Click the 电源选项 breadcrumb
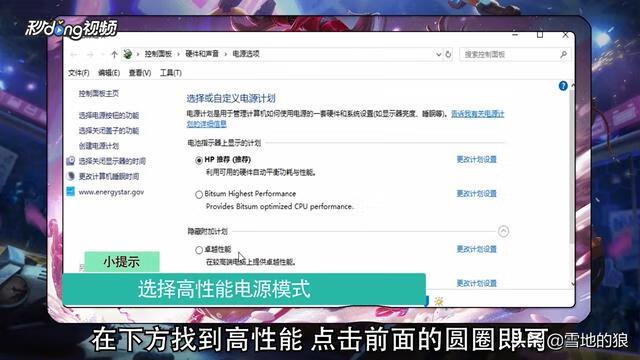Image resolution: width=640 pixels, height=360 pixels. 246,54
